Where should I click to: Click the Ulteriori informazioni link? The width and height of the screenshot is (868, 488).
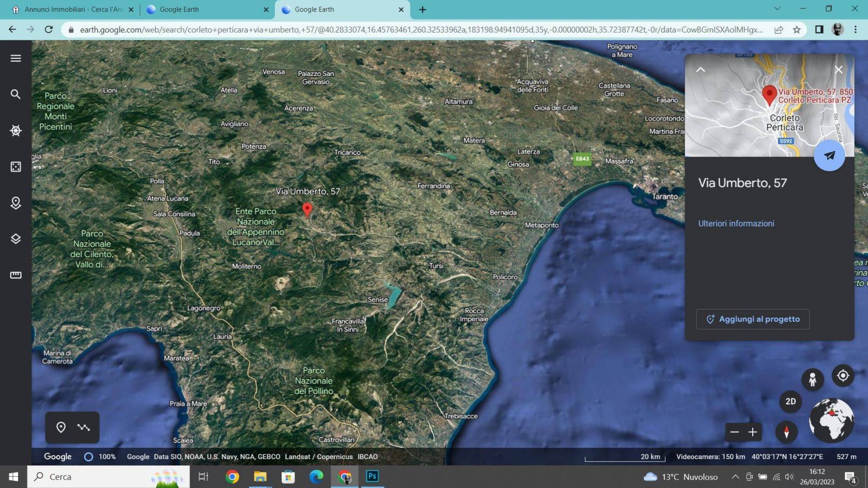tap(736, 224)
